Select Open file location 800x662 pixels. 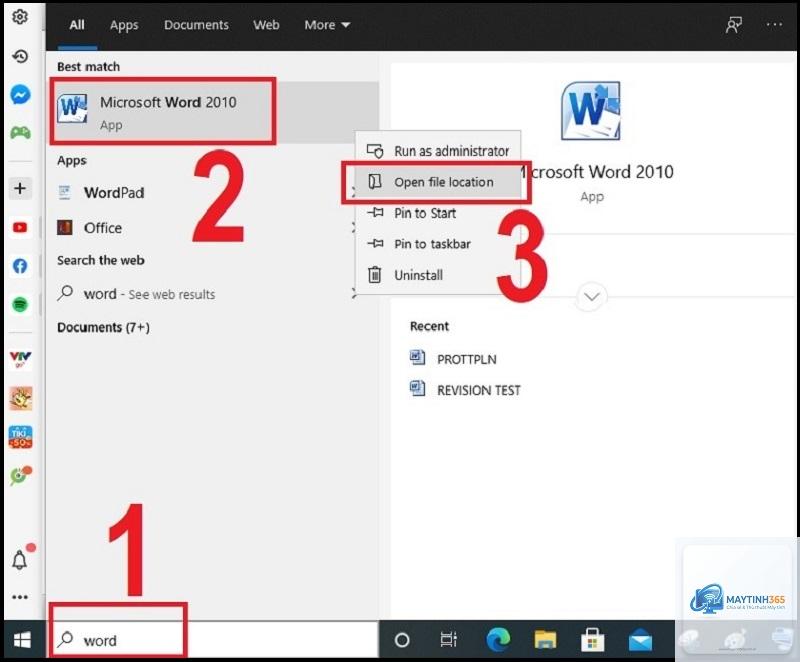[438, 182]
